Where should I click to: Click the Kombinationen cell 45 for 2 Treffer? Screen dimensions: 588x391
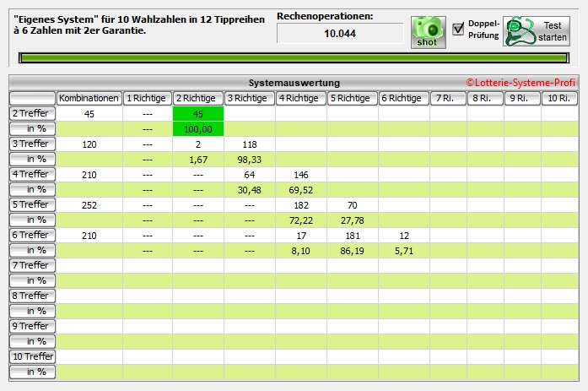pos(89,114)
